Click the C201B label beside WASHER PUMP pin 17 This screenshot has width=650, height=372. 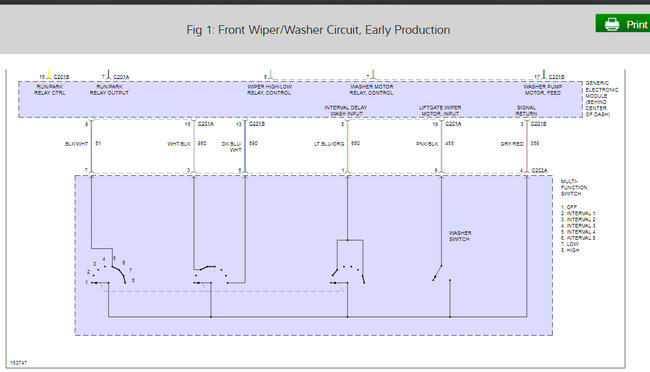556,77
